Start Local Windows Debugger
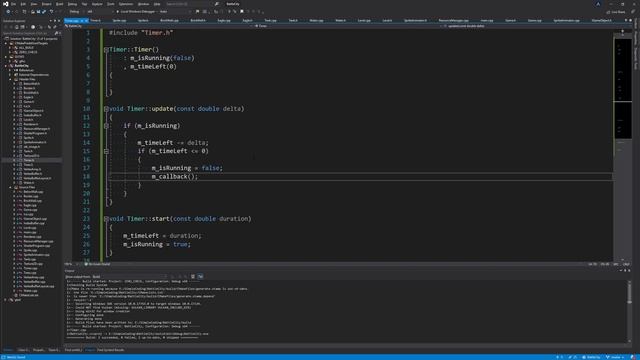This screenshot has width=640, height=360. [x=136, y=12]
